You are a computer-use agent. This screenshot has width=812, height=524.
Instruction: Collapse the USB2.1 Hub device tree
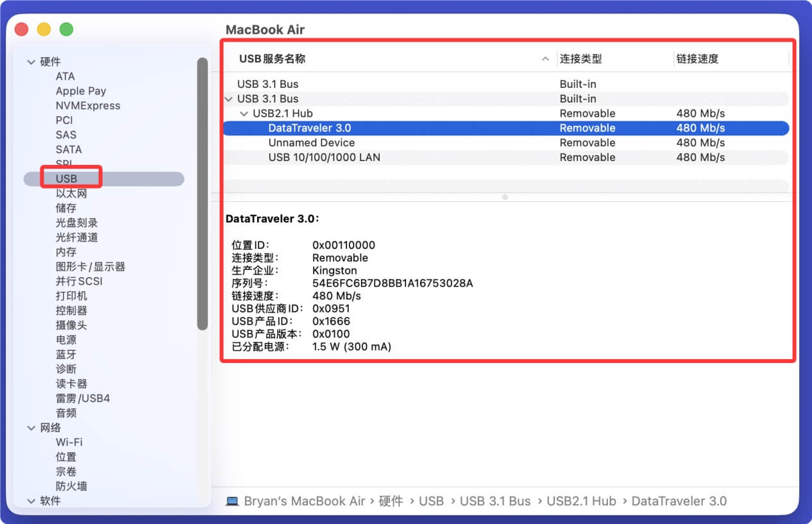click(x=244, y=113)
